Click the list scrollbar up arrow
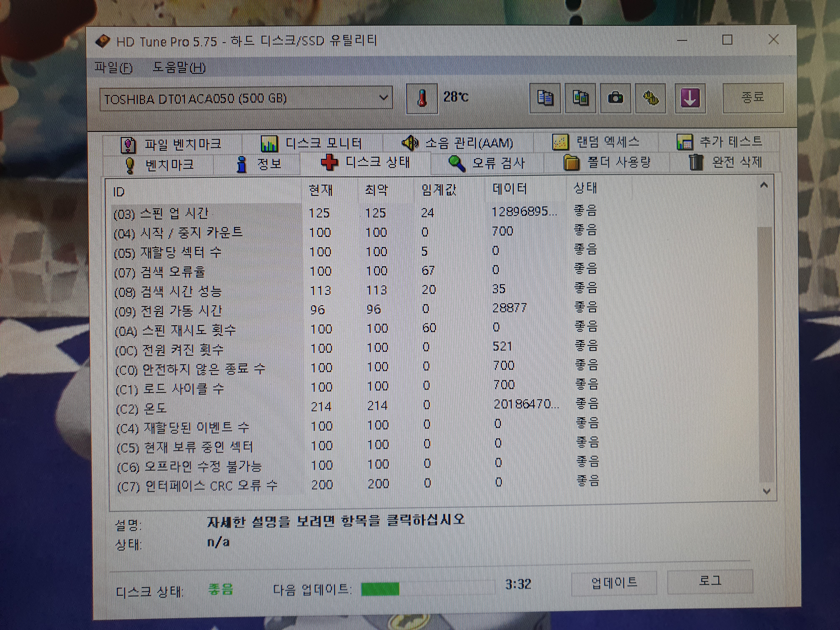 [x=764, y=186]
